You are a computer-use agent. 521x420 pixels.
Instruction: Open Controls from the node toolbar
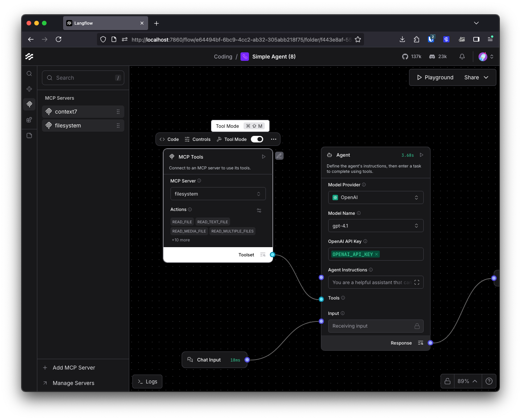(x=197, y=139)
